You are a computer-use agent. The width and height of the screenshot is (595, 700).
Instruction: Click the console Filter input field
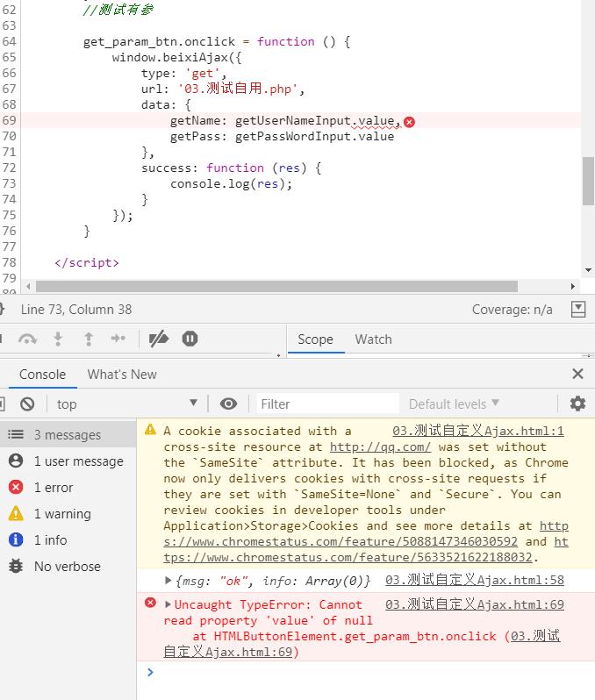click(328, 404)
